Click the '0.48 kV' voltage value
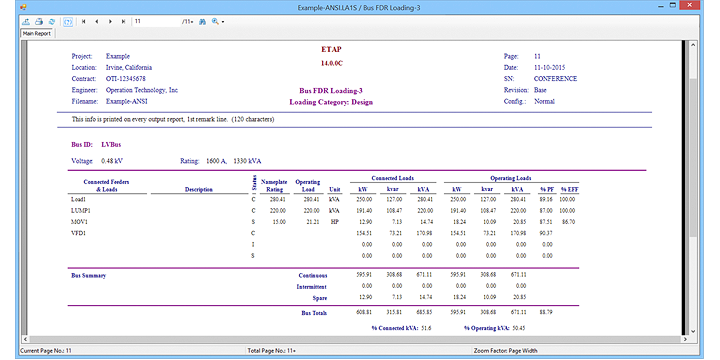 [x=112, y=161]
